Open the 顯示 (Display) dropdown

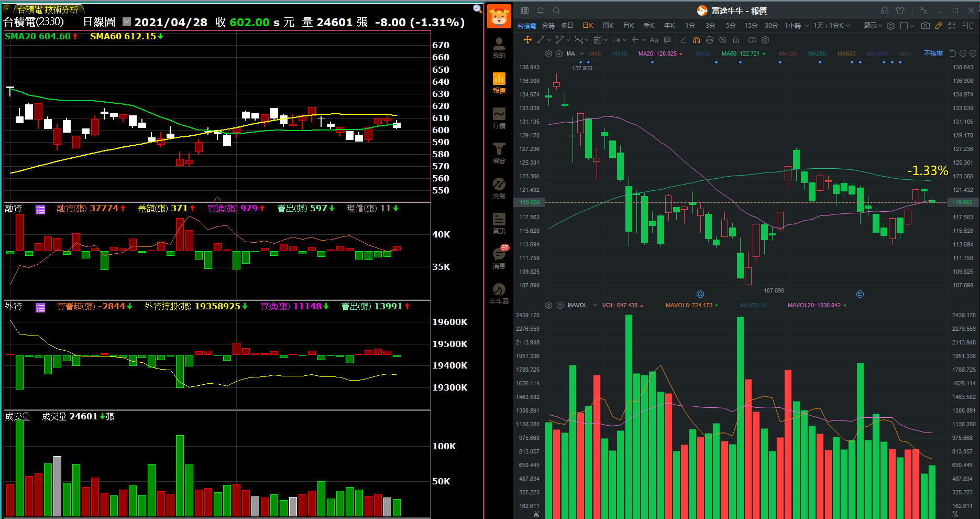[873, 26]
